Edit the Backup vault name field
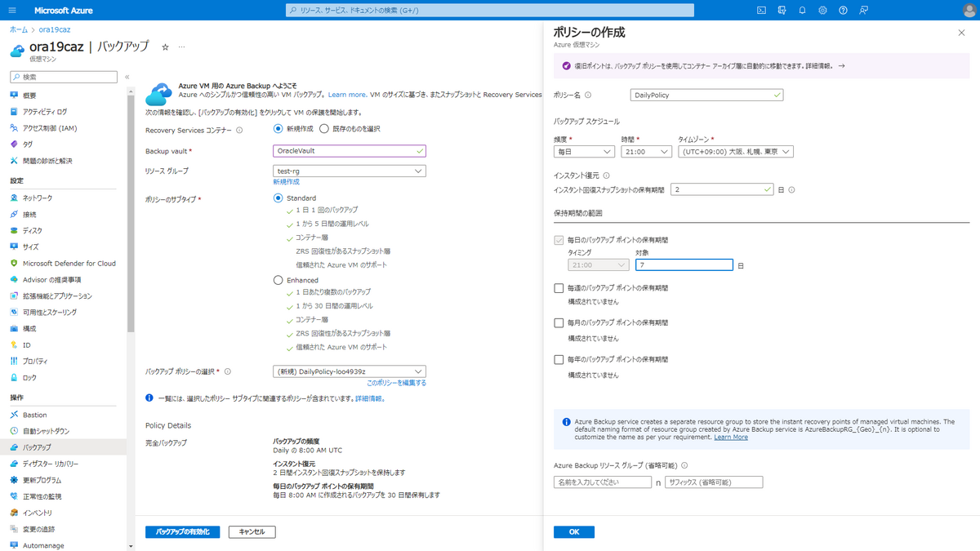This screenshot has height=551, width=980. pos(350,151)
